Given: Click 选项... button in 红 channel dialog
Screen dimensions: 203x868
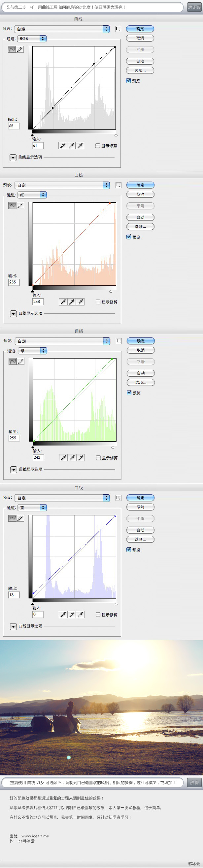Looking at the screenshot, I should 141,226.
